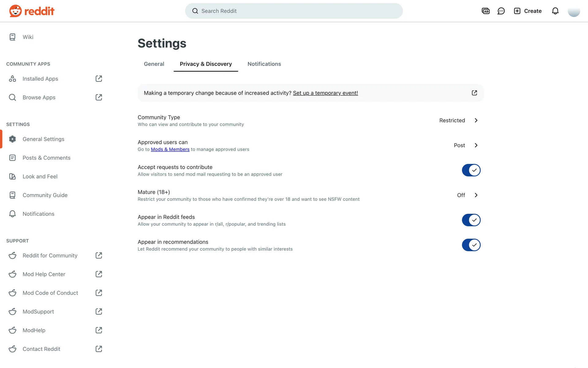The width and height of the screenshot is (588, 368).
Task: Open user avatar profile menu
Action: (574, 11)
